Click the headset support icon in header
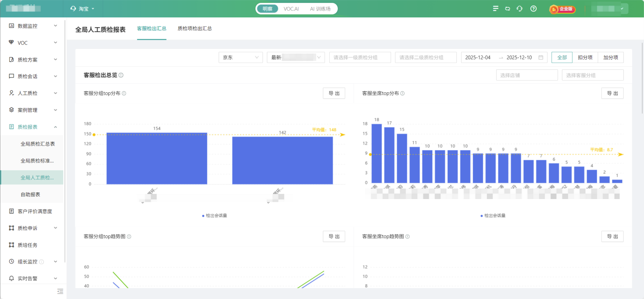This screenshot has width=644, height=299. [519, 9]
